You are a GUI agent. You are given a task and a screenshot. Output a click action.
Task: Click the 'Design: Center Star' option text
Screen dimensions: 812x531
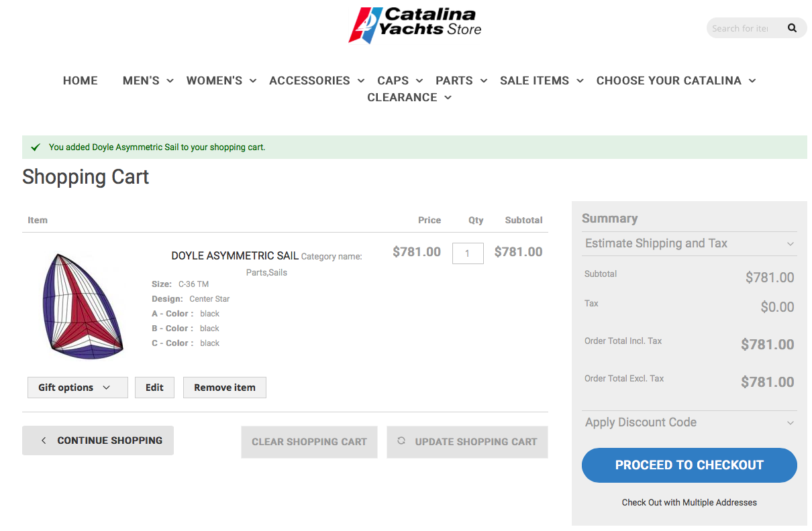pos(191,299)
